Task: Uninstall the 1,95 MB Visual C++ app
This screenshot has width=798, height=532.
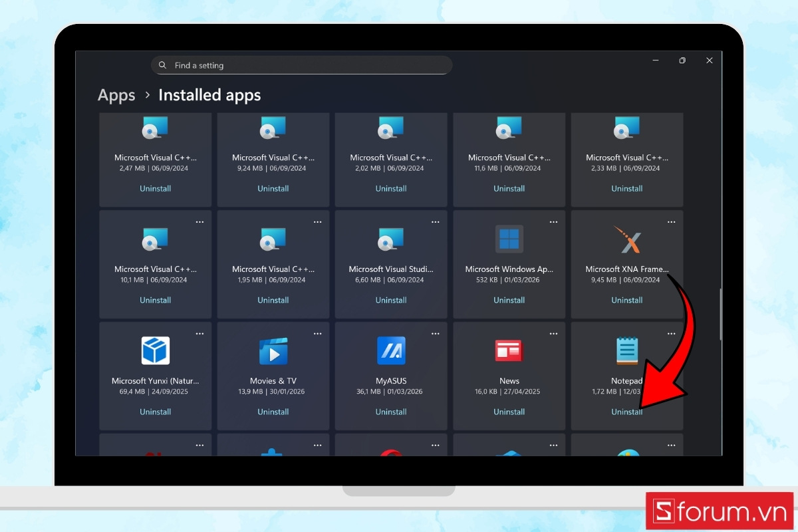Action: pyautogui.click(x=273, y=301)
